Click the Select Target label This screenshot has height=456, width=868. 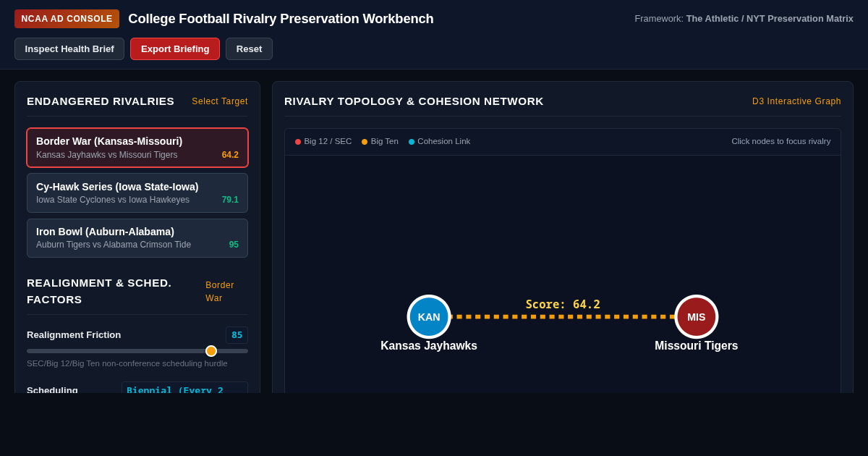click(x=220, y=101)
